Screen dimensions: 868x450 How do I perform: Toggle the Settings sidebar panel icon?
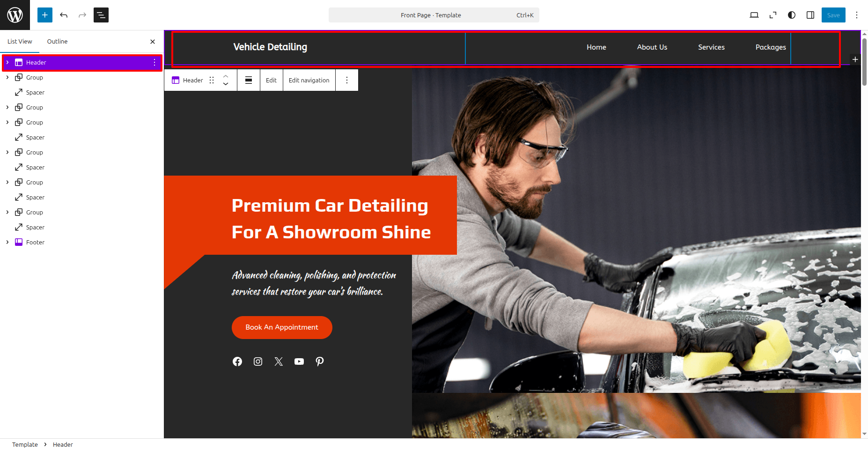[810, 15]
